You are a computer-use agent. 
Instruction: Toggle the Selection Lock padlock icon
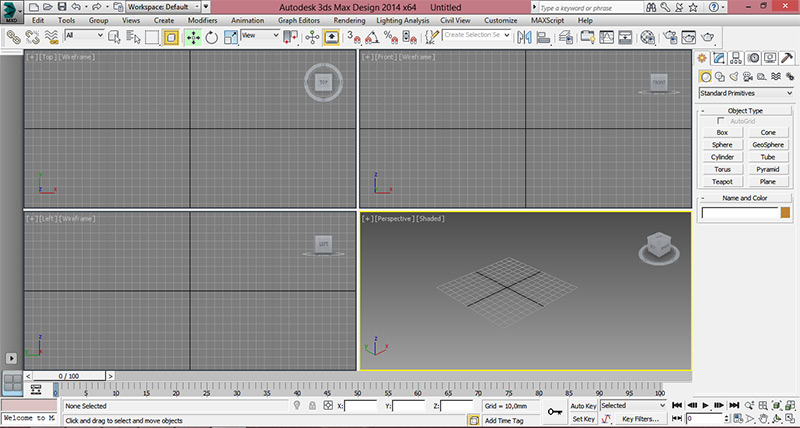(312, 406)
